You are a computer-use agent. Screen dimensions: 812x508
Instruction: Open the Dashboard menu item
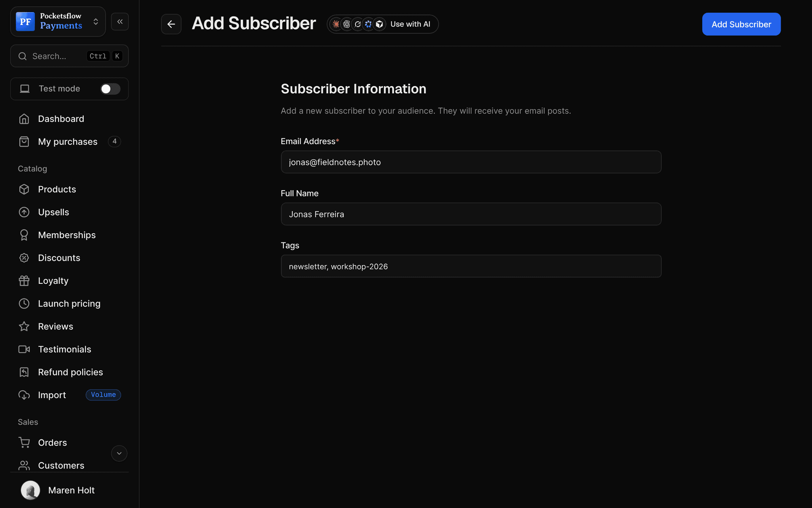(69, 119)
